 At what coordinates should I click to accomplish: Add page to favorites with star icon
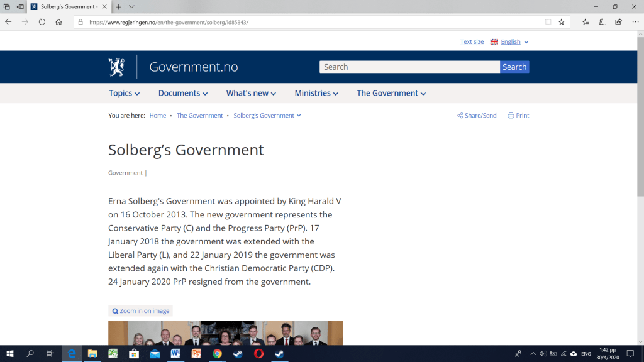(x=562, y=21)
